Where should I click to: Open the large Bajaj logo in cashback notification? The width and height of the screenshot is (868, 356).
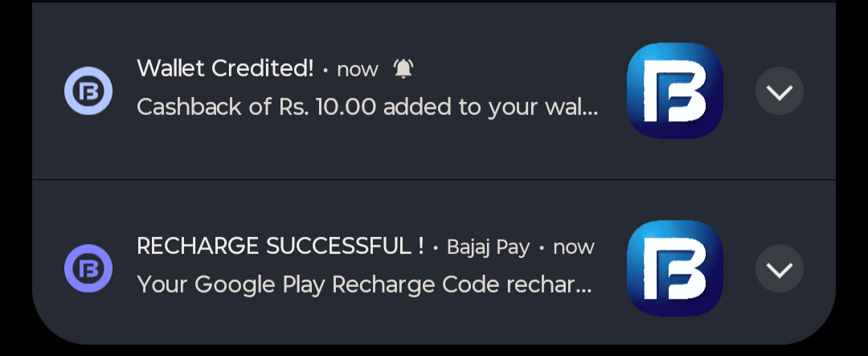coord(674,92)
